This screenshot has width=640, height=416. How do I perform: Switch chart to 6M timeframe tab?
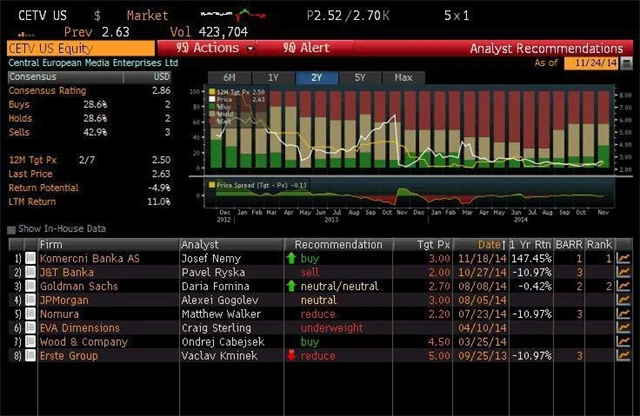228,77
